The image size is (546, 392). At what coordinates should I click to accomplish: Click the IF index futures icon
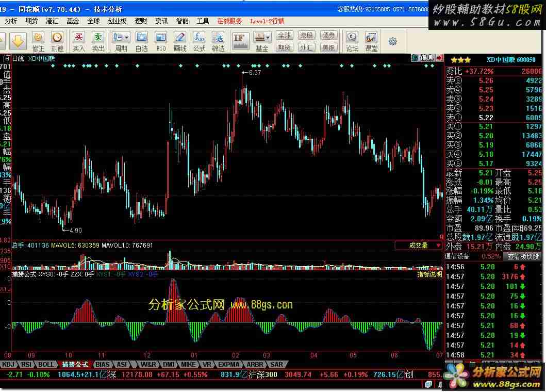240,41
